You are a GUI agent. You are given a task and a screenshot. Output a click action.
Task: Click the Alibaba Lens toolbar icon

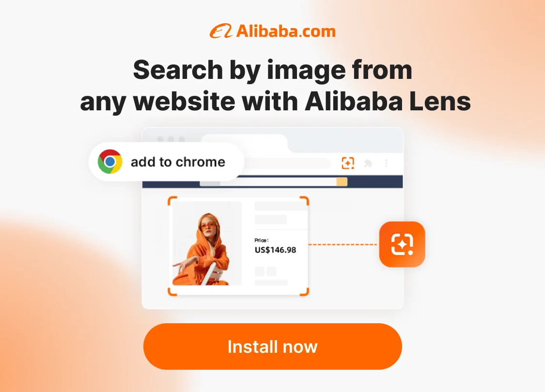click(348, 163)
